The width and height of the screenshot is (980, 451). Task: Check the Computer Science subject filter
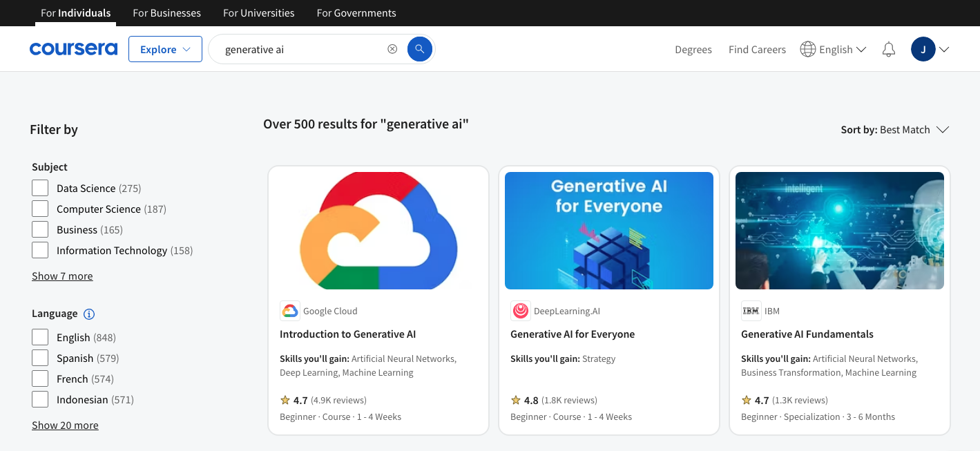pos(40,209)
